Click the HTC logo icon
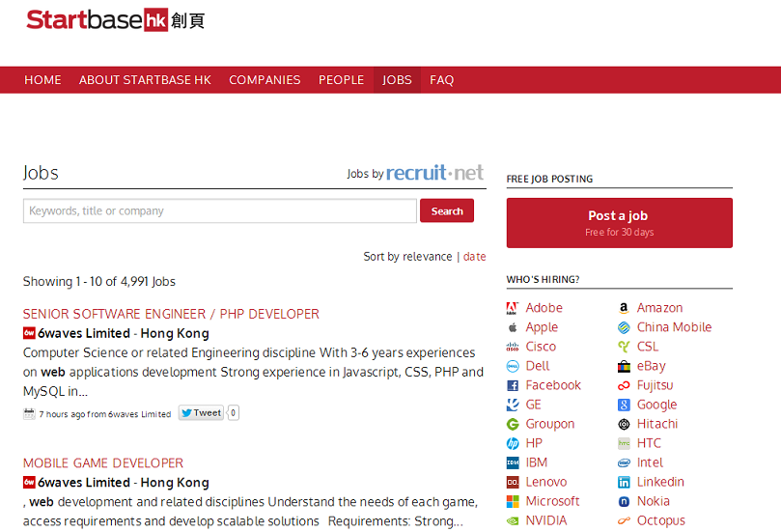Viewport: 781px width, 532px height. pyautogui.click(x=624, y=443)
